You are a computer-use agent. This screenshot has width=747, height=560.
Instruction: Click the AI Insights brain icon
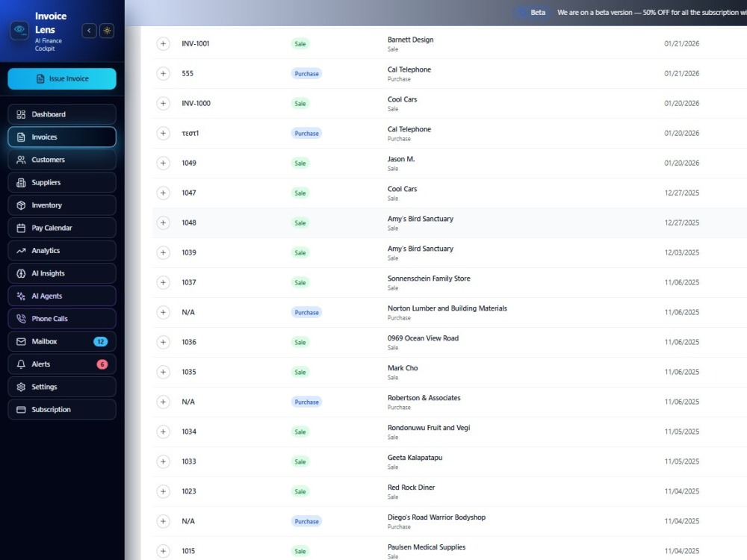coord(21,273)
